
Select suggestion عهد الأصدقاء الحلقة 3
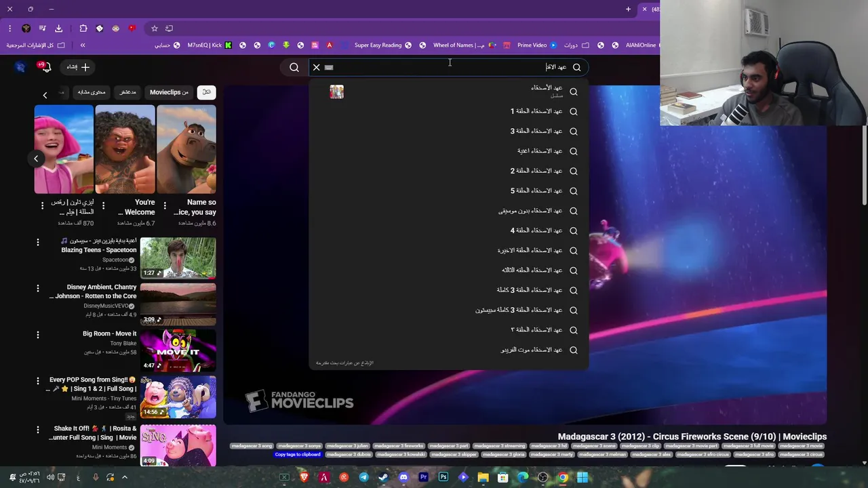point(448,131)
